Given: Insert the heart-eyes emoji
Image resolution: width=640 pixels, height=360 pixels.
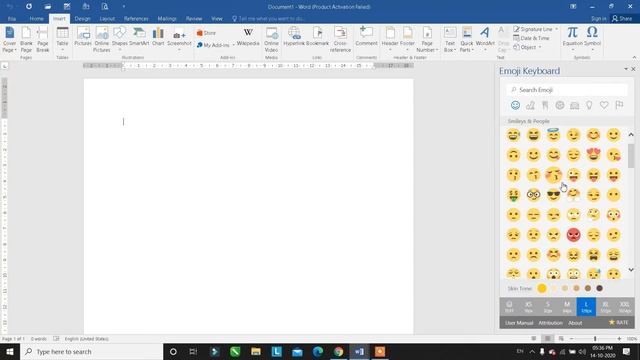Looking at the screenshot, I should [x=593, y=155].
